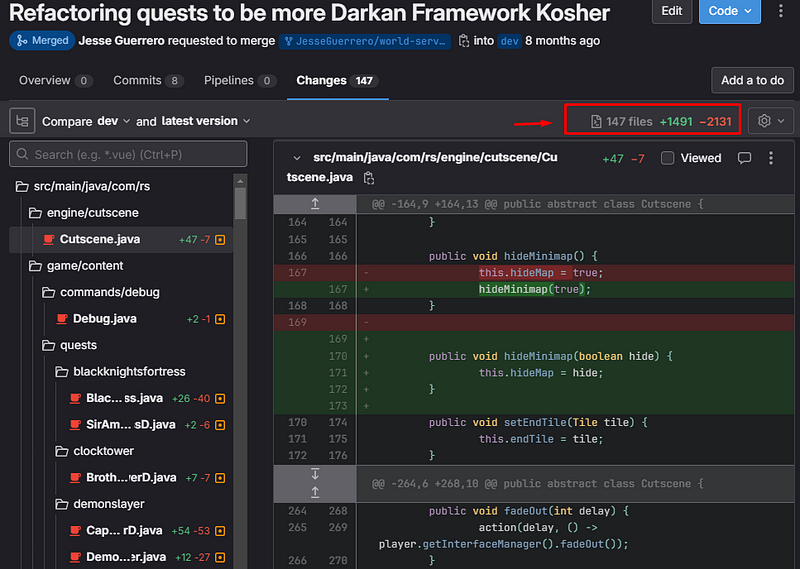
Task: Click modified badge beside SirAm...sD.java
Action: tap(220, 425)
